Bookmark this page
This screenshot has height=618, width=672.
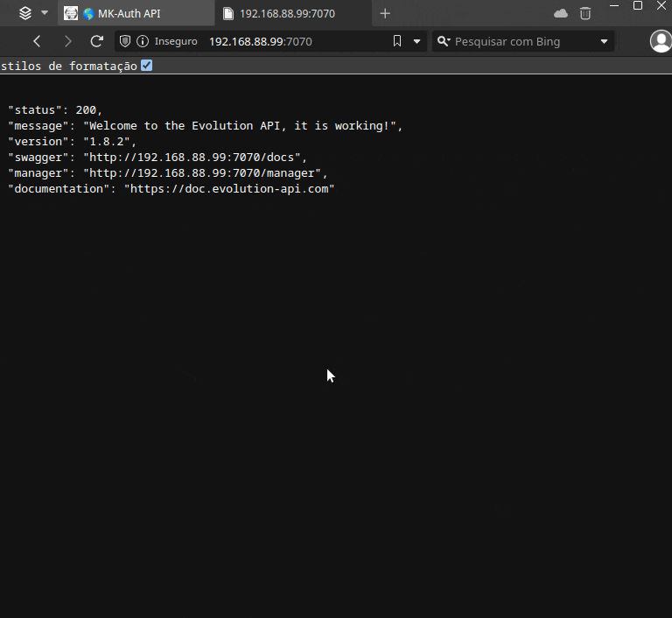397,41
